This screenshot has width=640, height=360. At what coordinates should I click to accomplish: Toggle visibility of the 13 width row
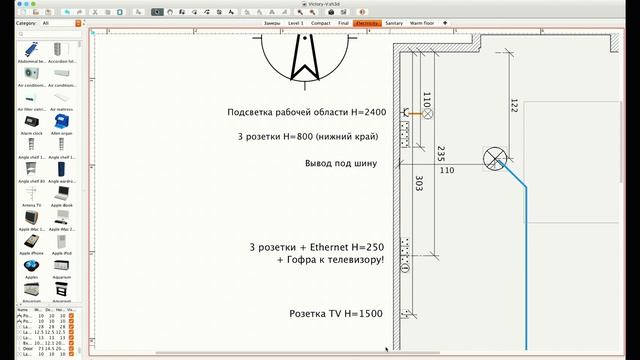point(71,338)
